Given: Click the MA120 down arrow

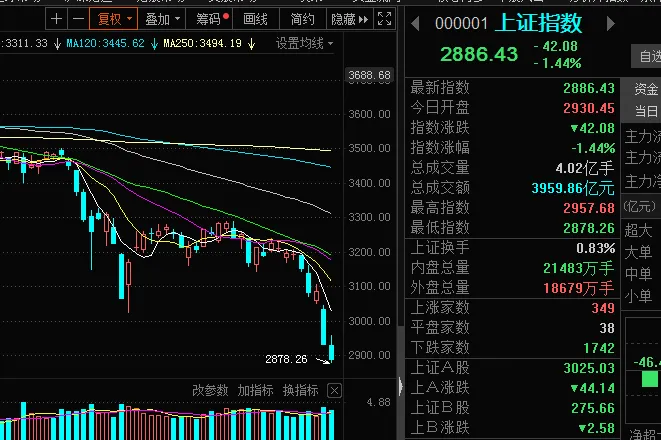Looking at the screenshot, I should pos(154,43).
